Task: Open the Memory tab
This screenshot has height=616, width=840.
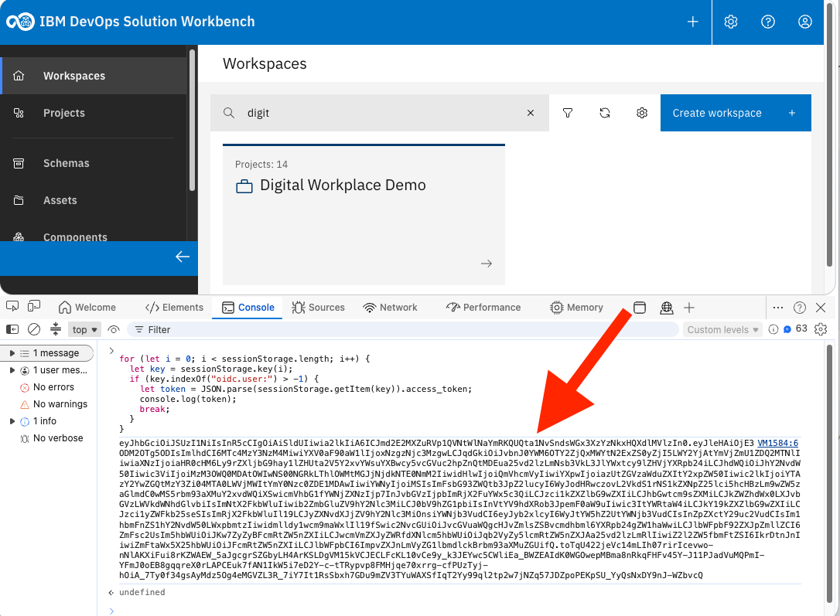Action: (x=576, y=307)
